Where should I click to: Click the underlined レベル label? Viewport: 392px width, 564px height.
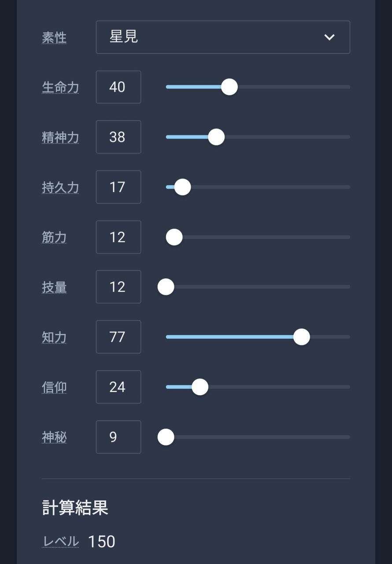tap(60, 542)
